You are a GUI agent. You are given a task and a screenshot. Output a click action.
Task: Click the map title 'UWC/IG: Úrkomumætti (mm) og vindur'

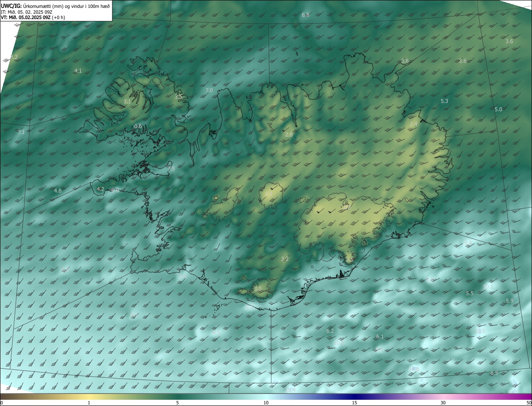pyautogui.click(x=55, y=6)
